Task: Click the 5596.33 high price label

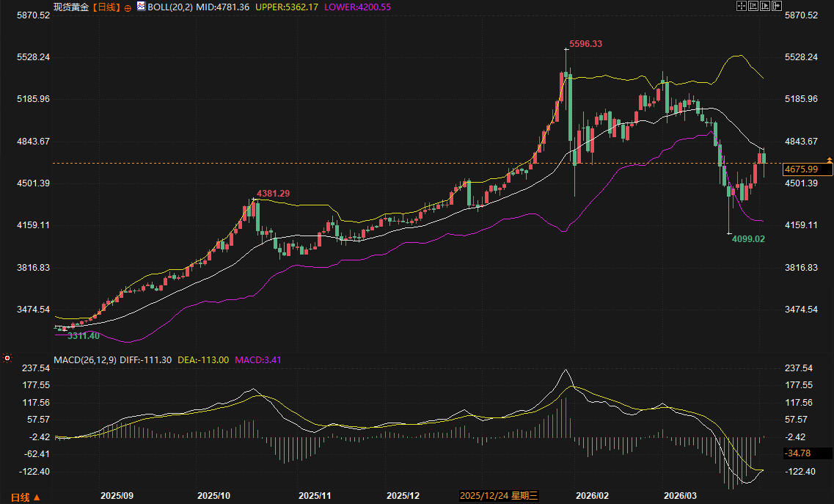Action: [x=585, y=43]
